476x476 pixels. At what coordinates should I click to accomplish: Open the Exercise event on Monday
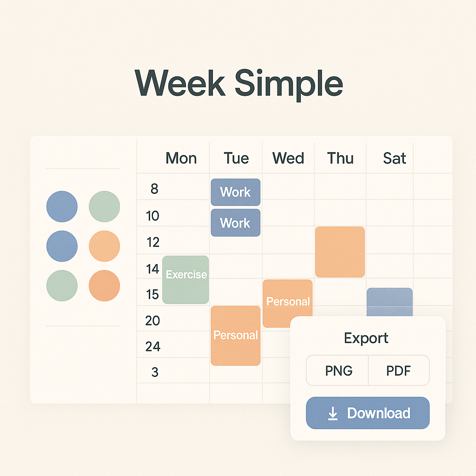click(x=185, y=279)
